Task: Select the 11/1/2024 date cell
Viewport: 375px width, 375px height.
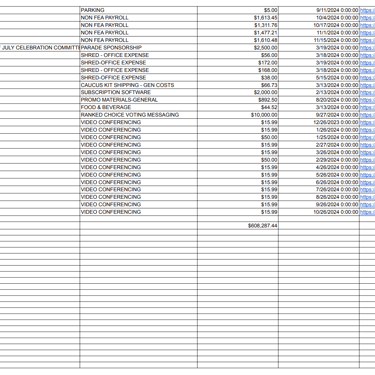Action: pyautogui.click(x=319, y=33)
